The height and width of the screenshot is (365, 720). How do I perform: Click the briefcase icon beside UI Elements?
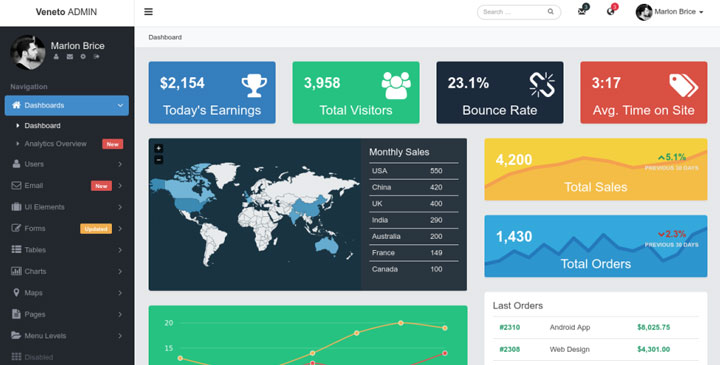[x=16, y=207]
